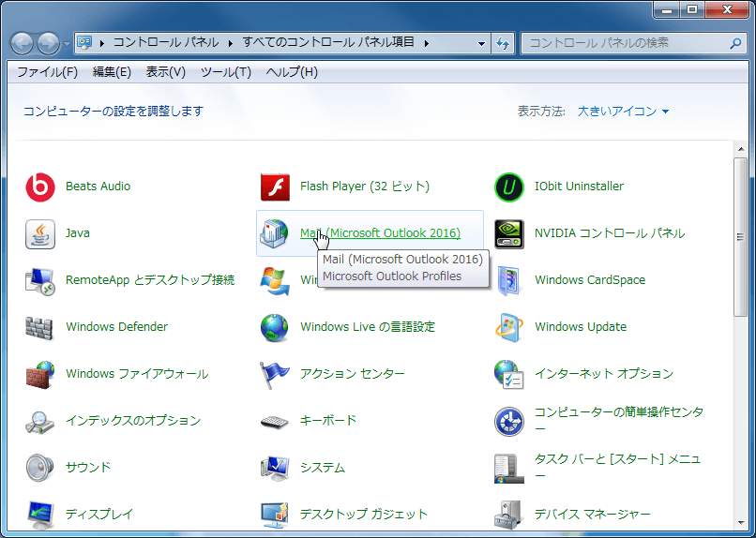The width and height of the screenshot is (756, 538).
Task: Open the Flash Player icon
Action: [x=275, y=187]
